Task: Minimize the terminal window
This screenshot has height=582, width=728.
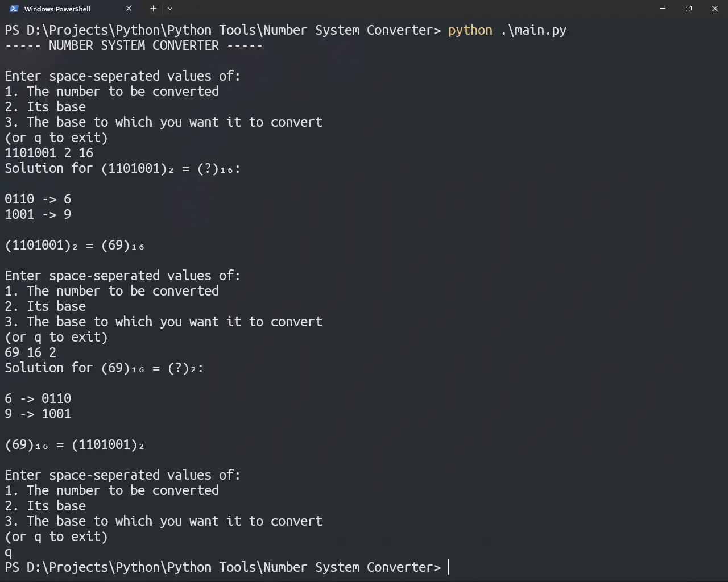Action: coord(663,9)
